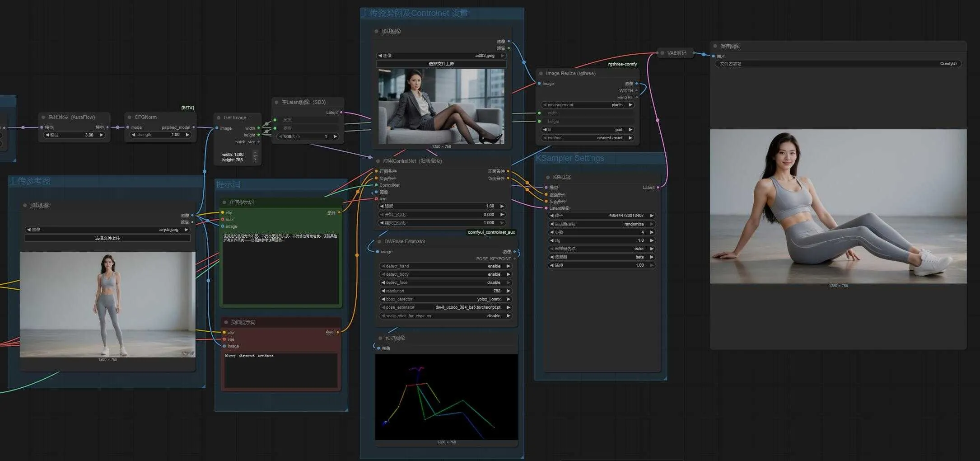Toggle the detect_face option

(x=445, y=282)
